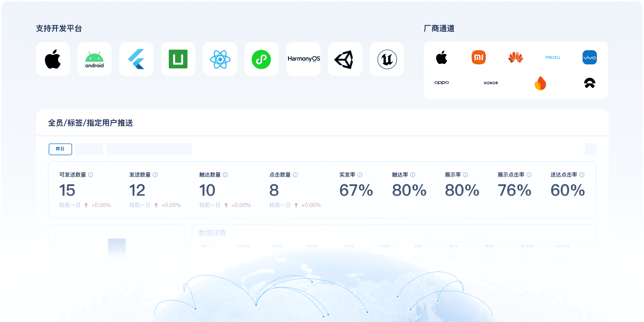Click the Apple logo in 厂商通道

(x=442, y=57)
